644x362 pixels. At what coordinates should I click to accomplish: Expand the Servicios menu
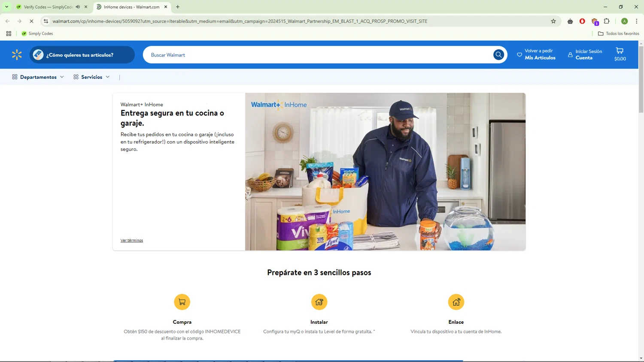click(x=91, y=77)
